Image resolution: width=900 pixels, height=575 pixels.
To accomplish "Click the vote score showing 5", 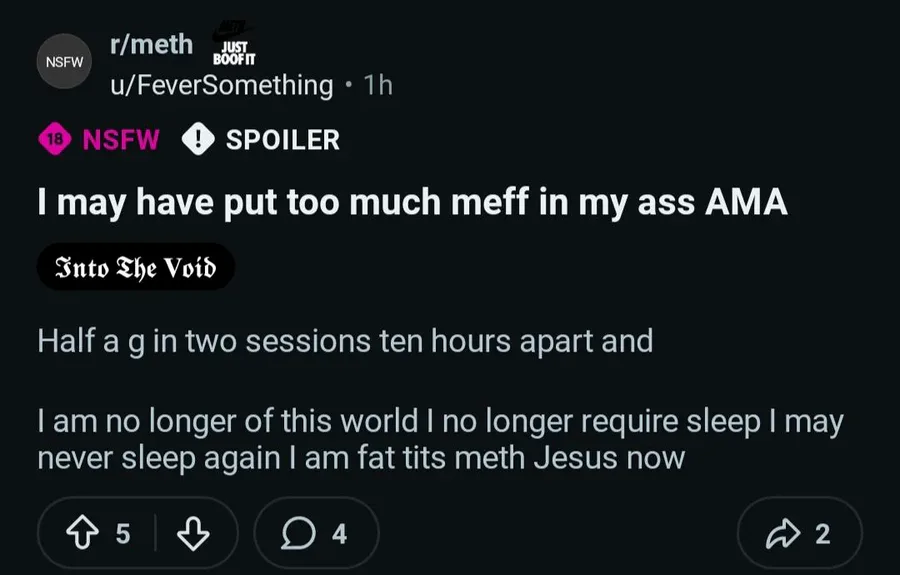I will tap(122, 534).
